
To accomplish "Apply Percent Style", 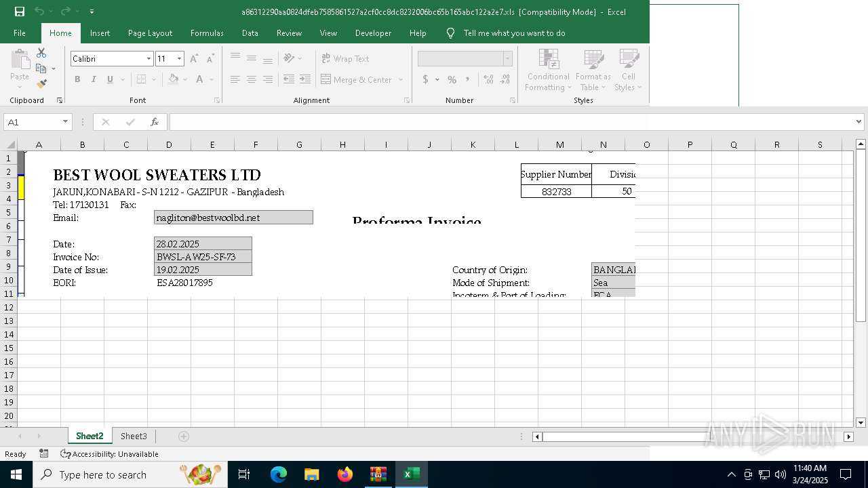I will point(452,79).
